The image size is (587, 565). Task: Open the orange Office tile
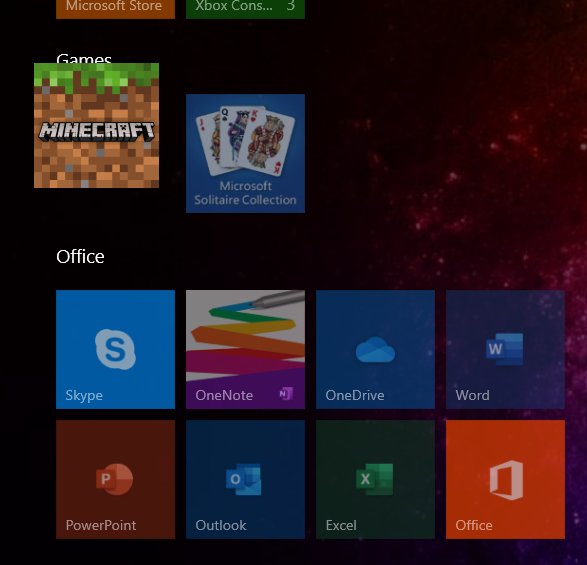tap(505, 479)
